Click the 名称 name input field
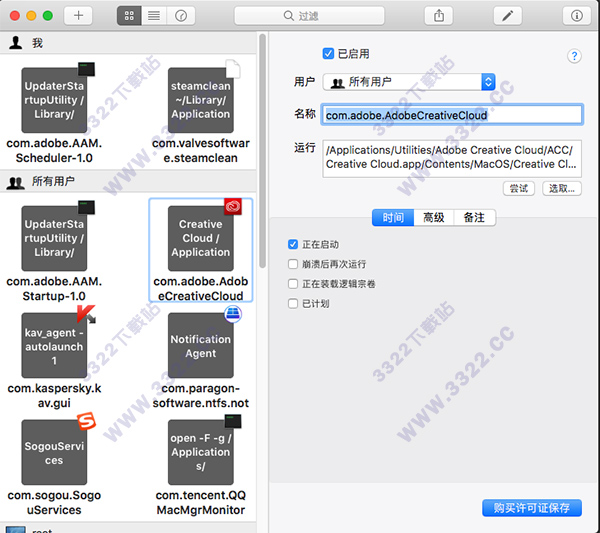This screenshot has height=533, width=600. point(452,115)
